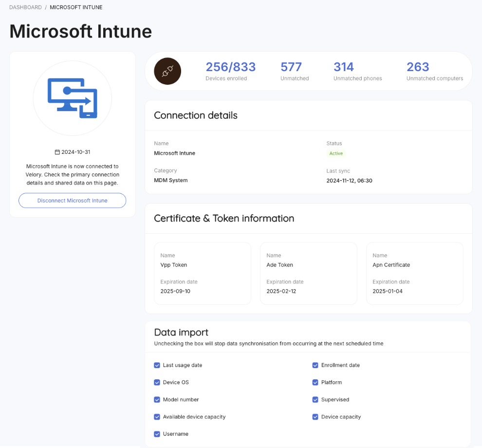Go to DASHBOARD breadcrumb link
The image size is (482, 448).
point(25,7)
